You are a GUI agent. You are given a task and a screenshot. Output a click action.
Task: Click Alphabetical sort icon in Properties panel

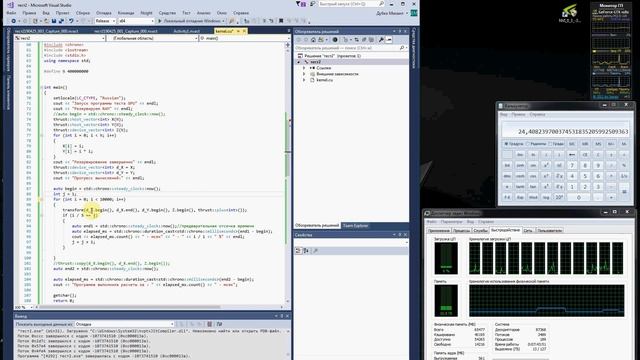coord(306,251)
